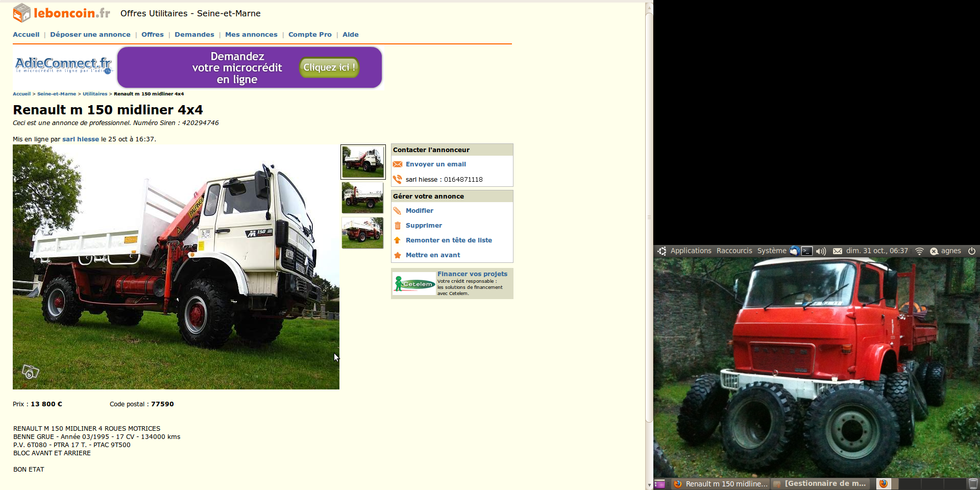Screen dimensions: 980x490
Task: Click the envelope icon beside Envoyer un email
Action: [x=398, y=164]
